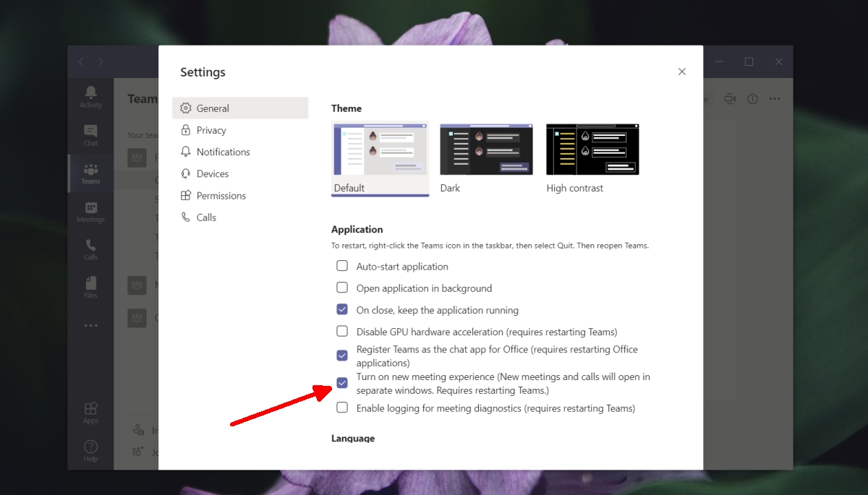
Task: Check Enable logging for meeting diagnostics
Action: (342, 408)
